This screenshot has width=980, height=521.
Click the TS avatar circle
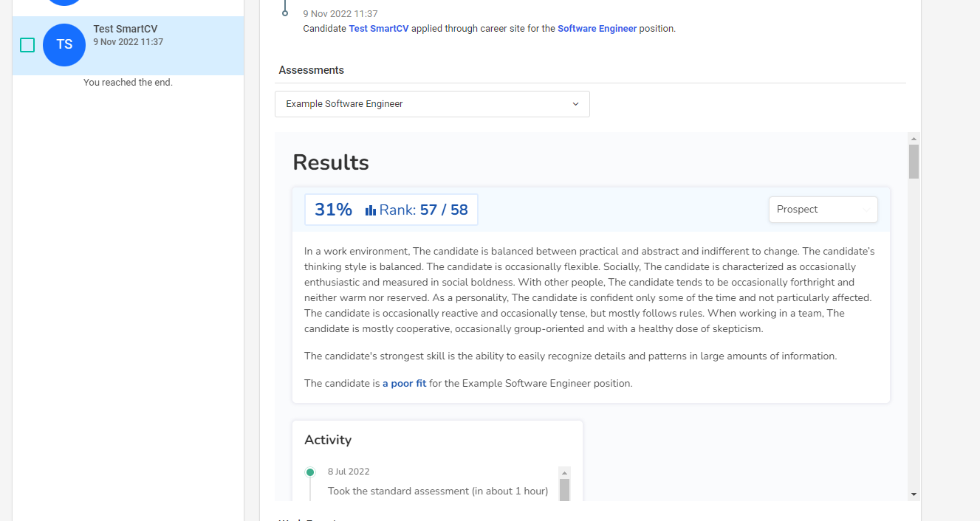pos(64,44)
